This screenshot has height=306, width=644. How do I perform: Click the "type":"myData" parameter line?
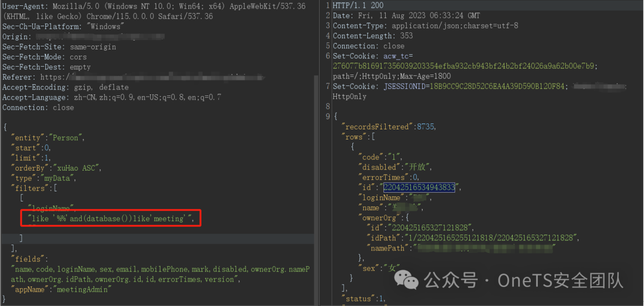pos(44,178)
